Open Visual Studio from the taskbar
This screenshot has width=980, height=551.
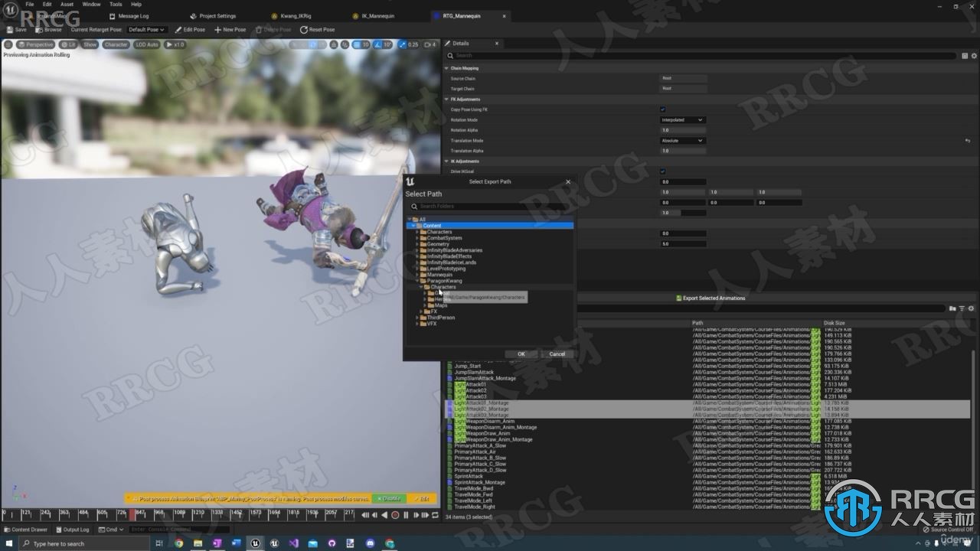[x=294, y=543]
